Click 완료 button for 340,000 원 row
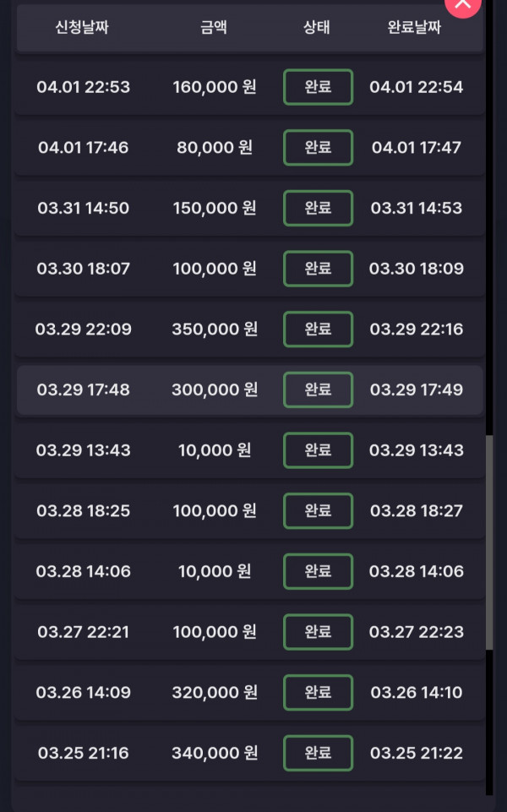 pos(318,753)
